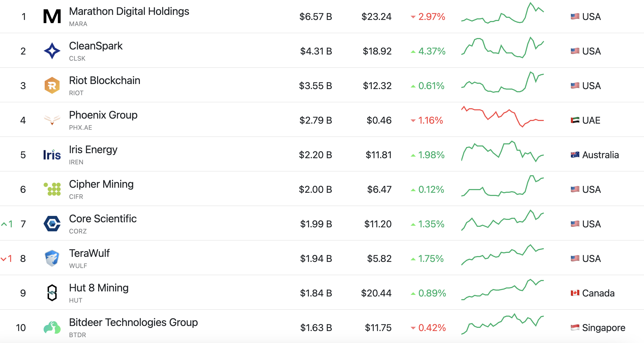This screenshot has width=644, height=343.
Task: Open the Marathon Digital Holdings company page
Action: [129, 11]
